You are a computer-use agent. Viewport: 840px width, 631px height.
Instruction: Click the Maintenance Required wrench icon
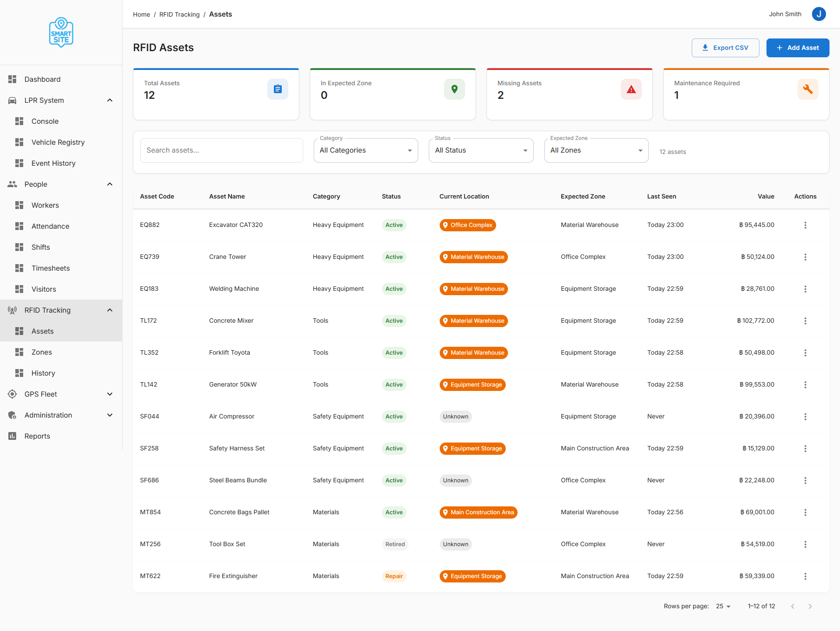[808, 89]
